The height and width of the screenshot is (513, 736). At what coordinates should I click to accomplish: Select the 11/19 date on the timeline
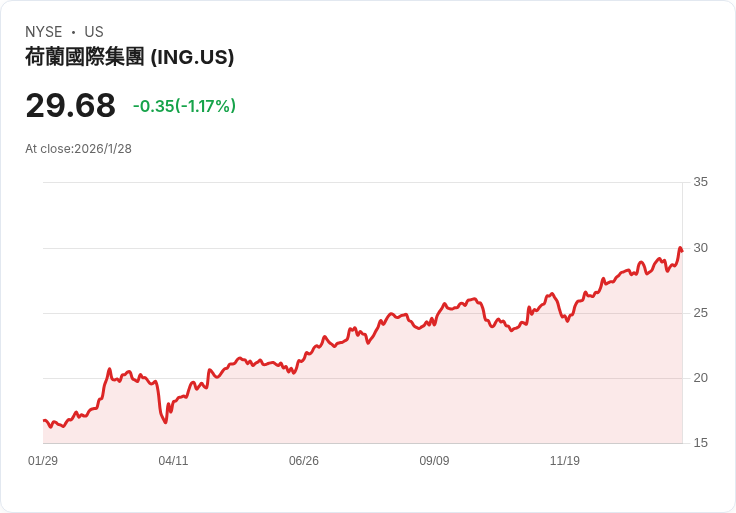click(x=565, y=461)
